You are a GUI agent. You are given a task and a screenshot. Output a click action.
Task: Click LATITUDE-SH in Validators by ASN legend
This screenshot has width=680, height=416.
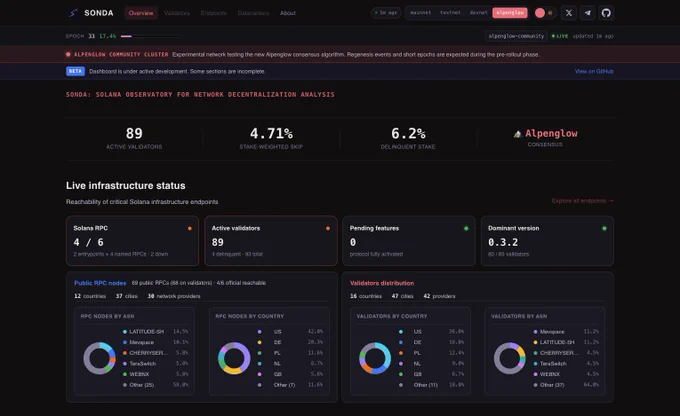coord(557,342)
